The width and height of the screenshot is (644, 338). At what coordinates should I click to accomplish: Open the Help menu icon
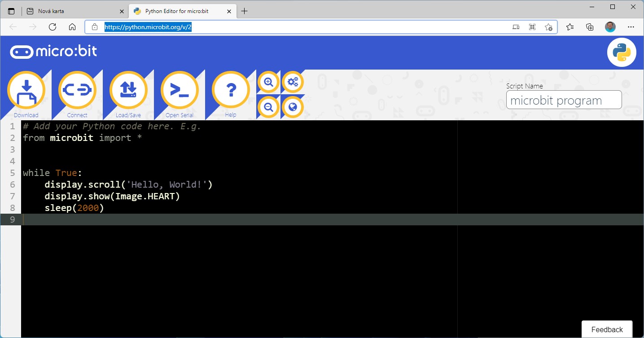pos(231,90)
